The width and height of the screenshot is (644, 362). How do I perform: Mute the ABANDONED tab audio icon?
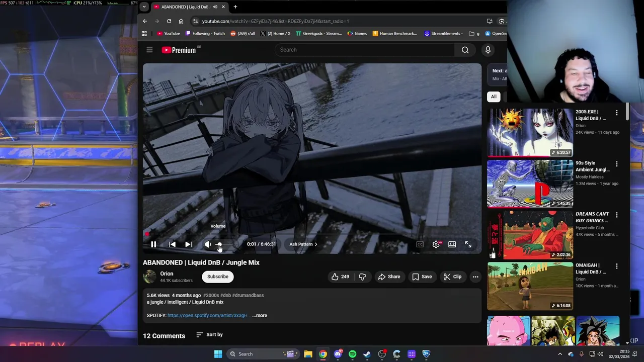pos(215,7)
